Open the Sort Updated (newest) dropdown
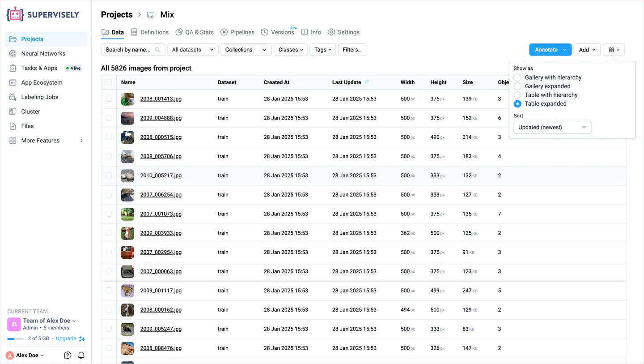 pyautogui.click(x=552, y=127)
